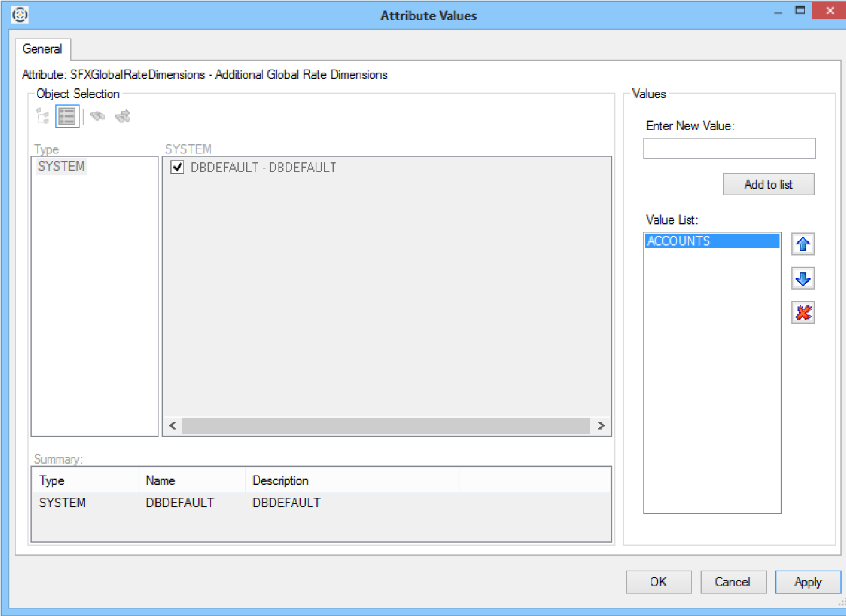Select the SYSTEM DBDEFAULT summary row
The height and width of the screenshot is (616, 846).
tap(180, 503)
